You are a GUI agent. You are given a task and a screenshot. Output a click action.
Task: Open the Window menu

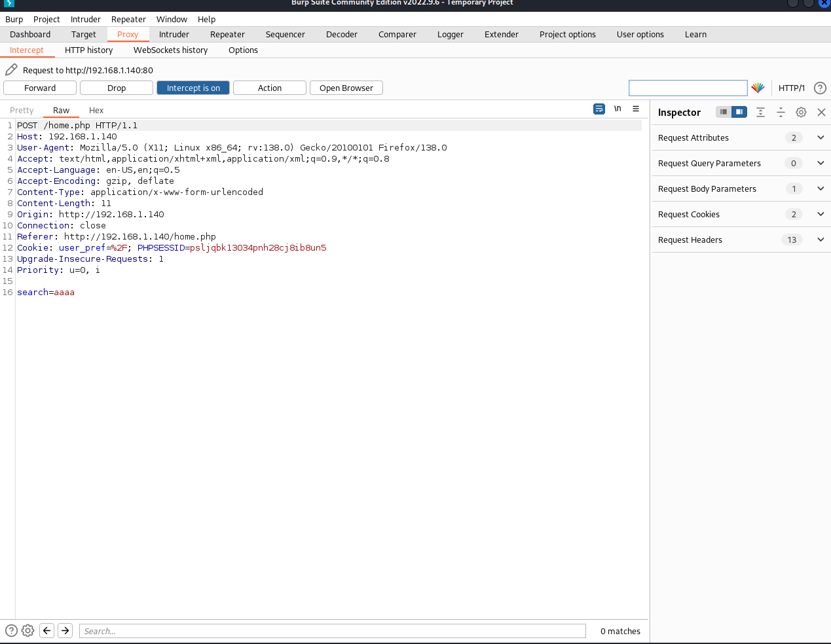(x=172, y=19)
